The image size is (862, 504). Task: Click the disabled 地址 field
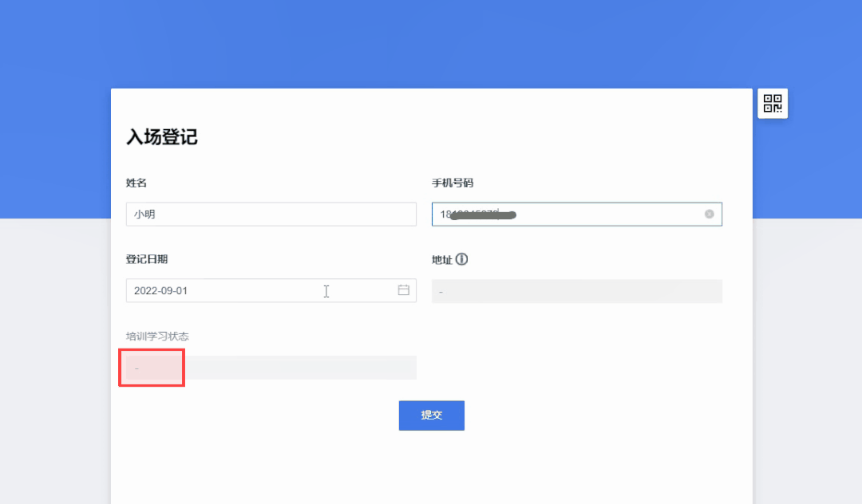point(577,292)
